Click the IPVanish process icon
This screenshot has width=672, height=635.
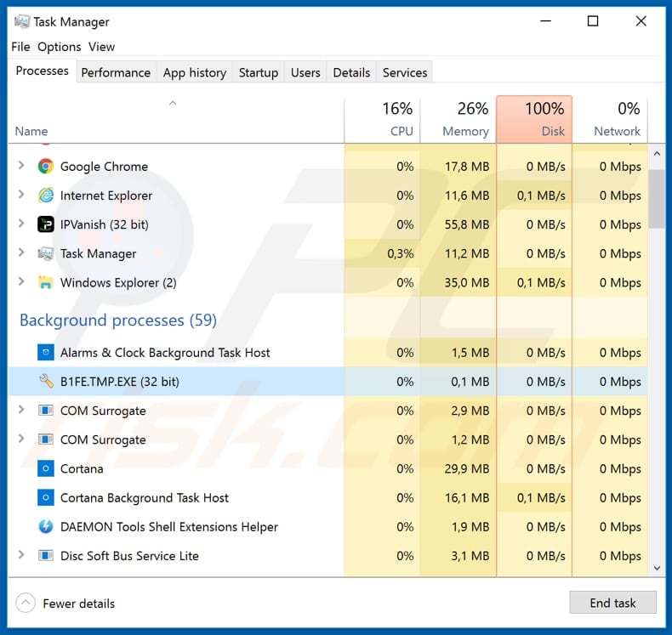click(45, 224)
